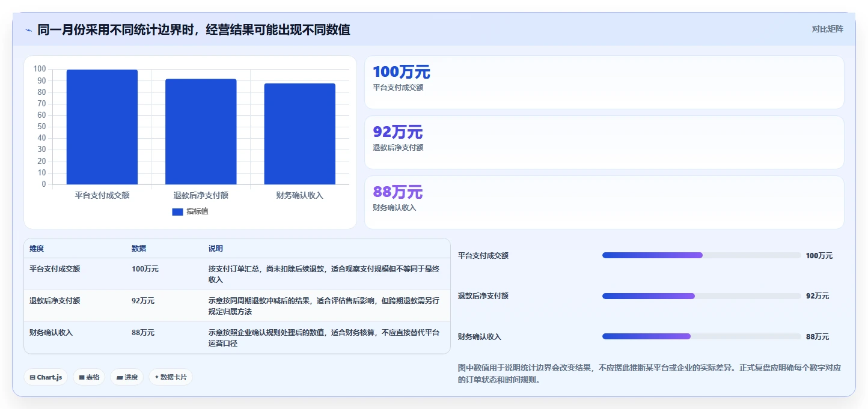Click the 财务确认收入 label above the progress bar
868x409 pixels.
(480, 337)
